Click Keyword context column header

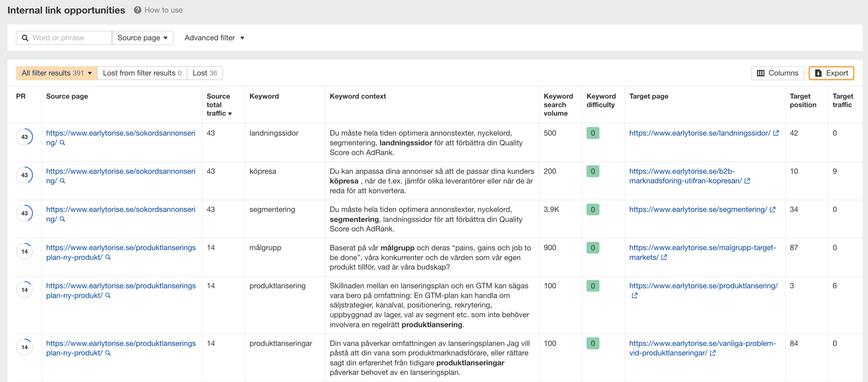[x=358, y=96]
